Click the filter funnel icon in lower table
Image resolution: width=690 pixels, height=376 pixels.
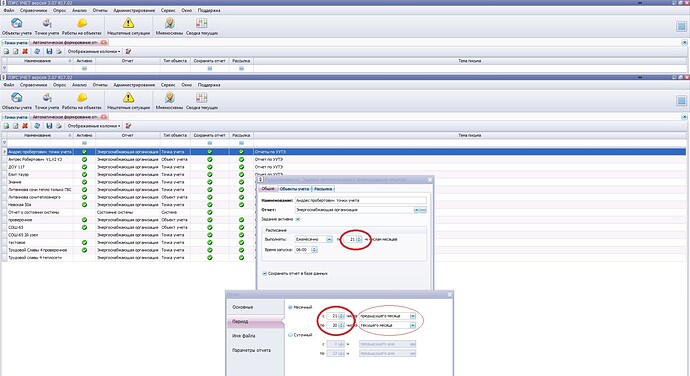4,143
